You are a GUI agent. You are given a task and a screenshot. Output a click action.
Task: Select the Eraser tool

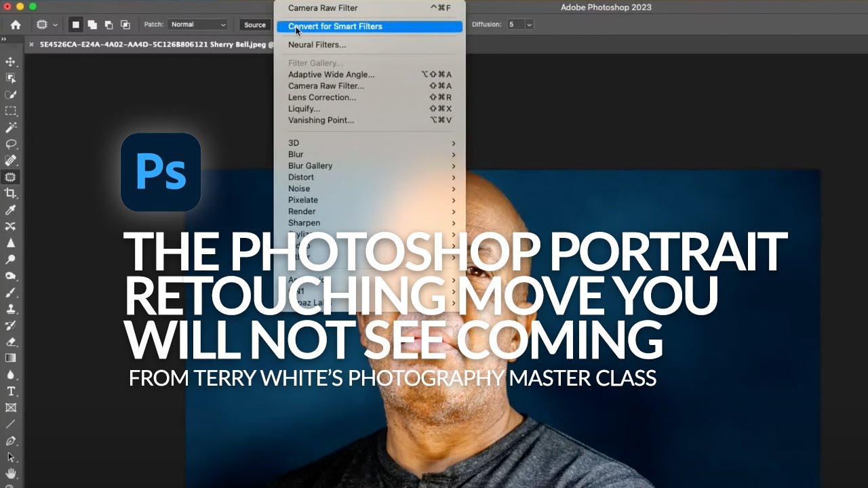(11, 342)
